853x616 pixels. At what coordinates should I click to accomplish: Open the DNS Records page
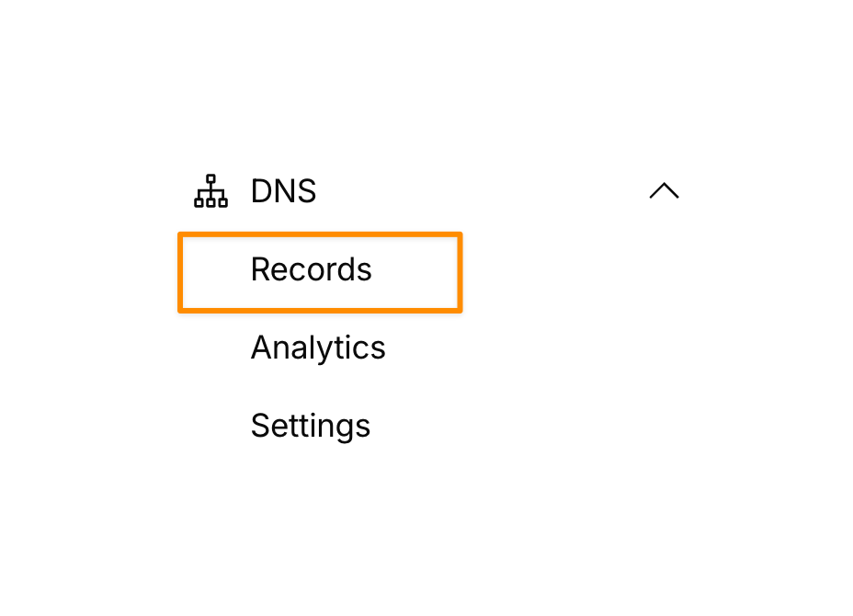[312, 270]
